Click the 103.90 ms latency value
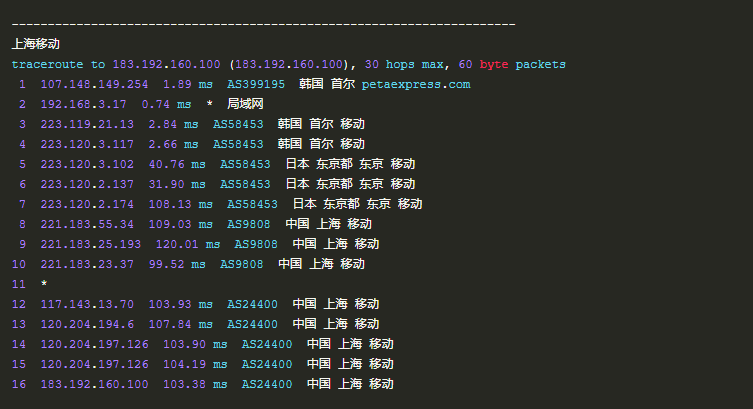This screenshot has width=753, height=409. [x=195, y=344]
